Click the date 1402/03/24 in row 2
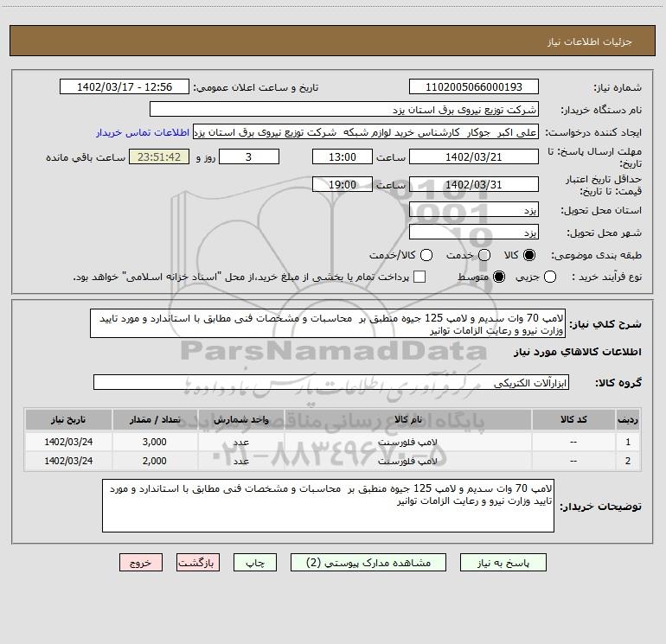This screenshot has height=644, width=666. click(68, 461)
